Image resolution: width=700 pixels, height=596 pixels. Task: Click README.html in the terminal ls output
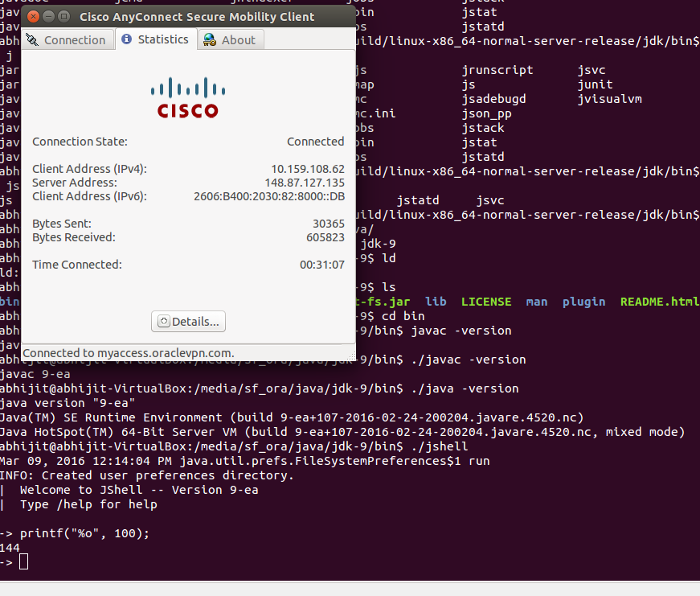(659, 302)
